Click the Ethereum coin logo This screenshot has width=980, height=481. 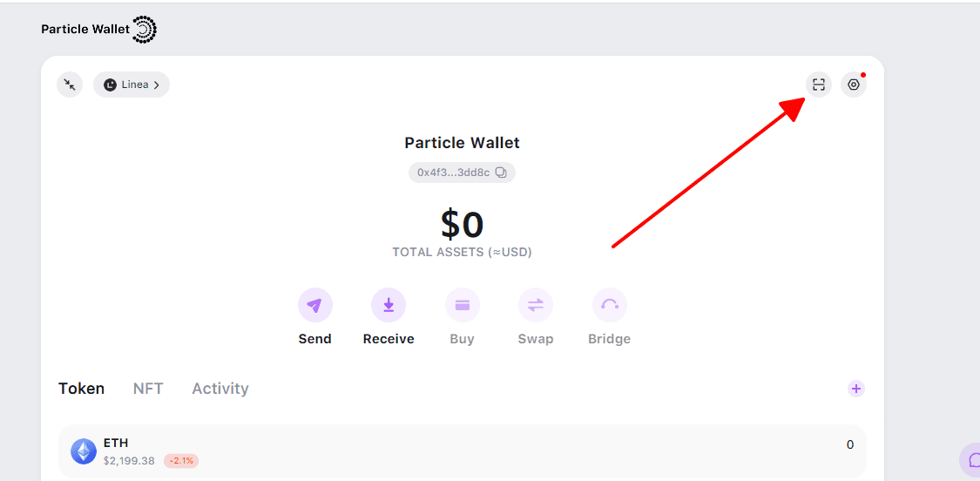[x=84, y=451]
